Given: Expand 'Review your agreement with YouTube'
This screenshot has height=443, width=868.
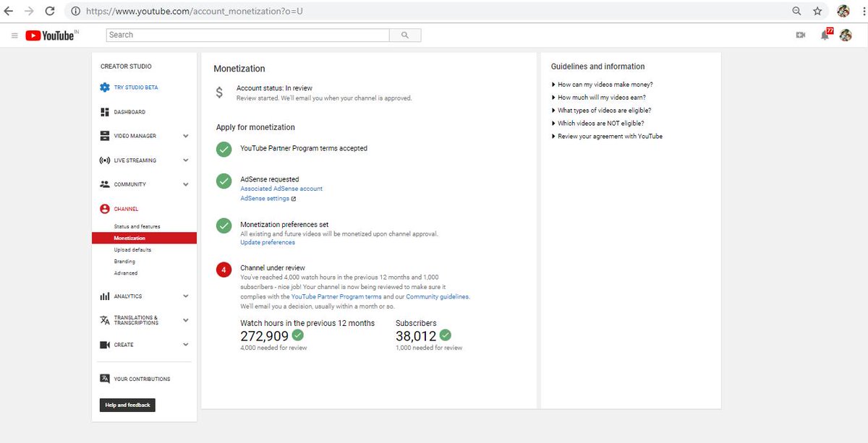Looking at the screenshot, I should (x=607, y=137).
